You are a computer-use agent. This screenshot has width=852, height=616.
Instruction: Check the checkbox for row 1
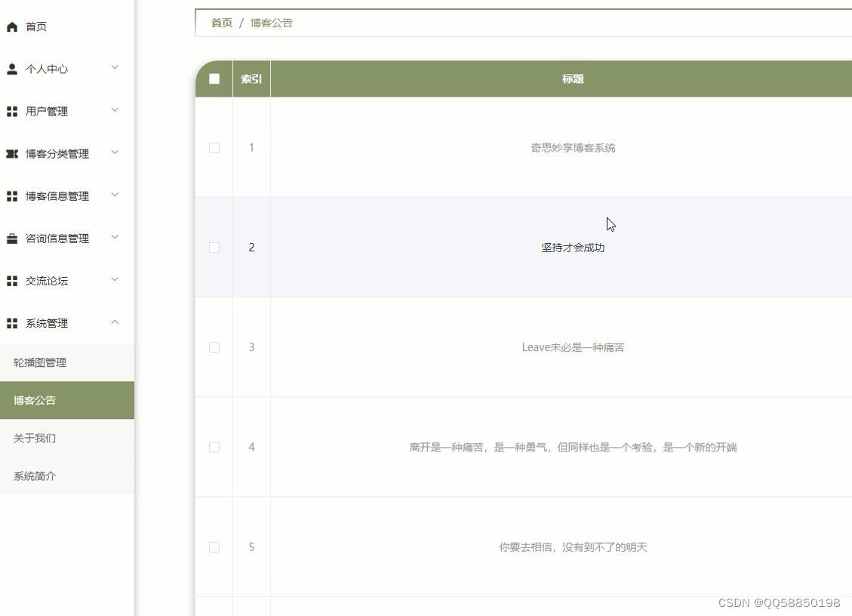(214, 147)
